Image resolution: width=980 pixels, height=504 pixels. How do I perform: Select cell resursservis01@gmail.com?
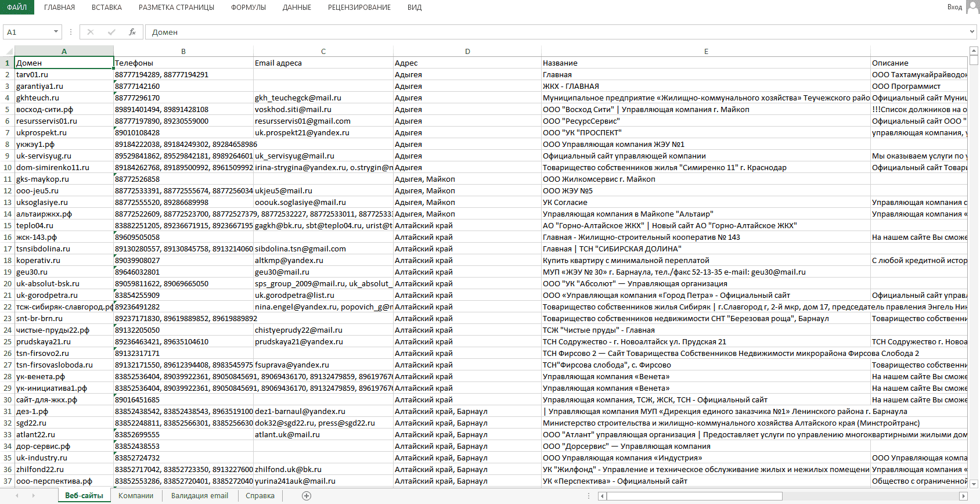point(323,121)
